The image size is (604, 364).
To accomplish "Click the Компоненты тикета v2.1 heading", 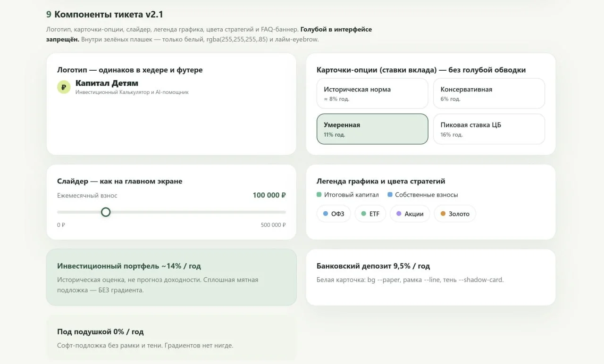I will coord(105,14).
